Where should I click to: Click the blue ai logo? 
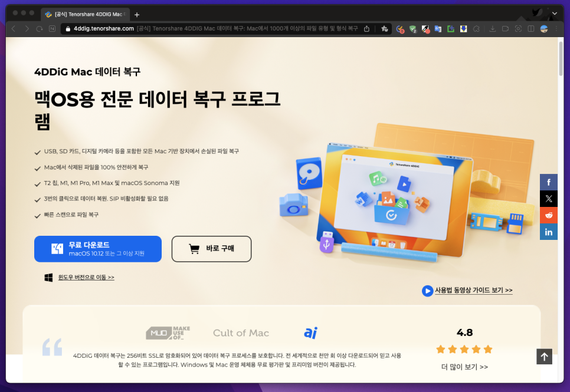tap(311, 332)
